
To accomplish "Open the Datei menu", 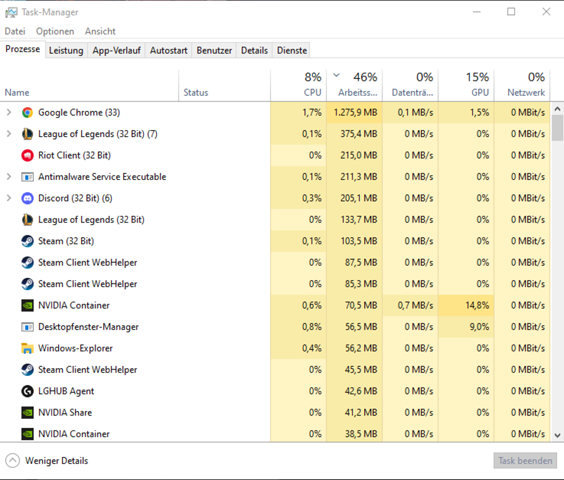I will 15,31.
